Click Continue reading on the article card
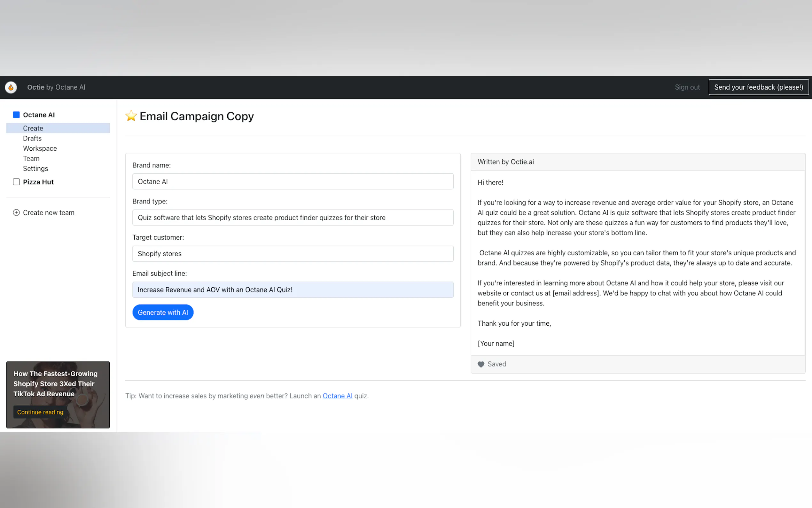 tap(40, 412)
